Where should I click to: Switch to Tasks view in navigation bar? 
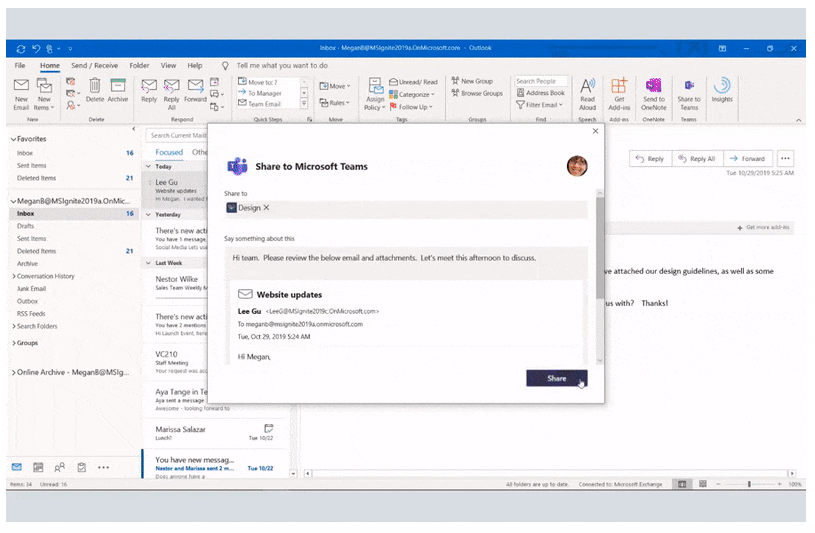point(82,467)
